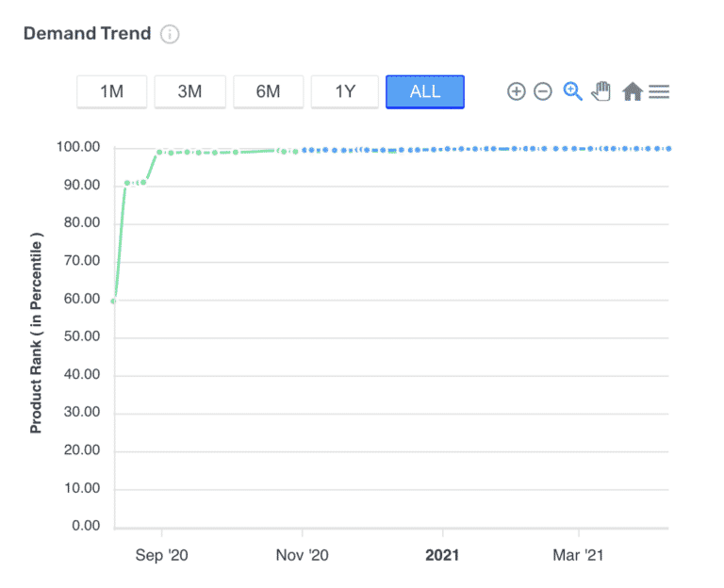Click the Mar '21 x-axis label

pyautogui.click(x=579, y=556)
